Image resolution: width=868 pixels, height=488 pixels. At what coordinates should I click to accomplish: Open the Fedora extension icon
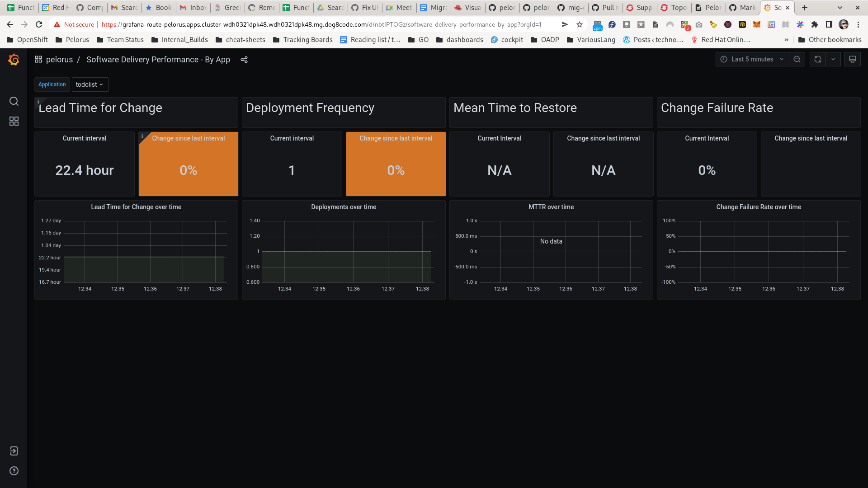pos(612,24)
